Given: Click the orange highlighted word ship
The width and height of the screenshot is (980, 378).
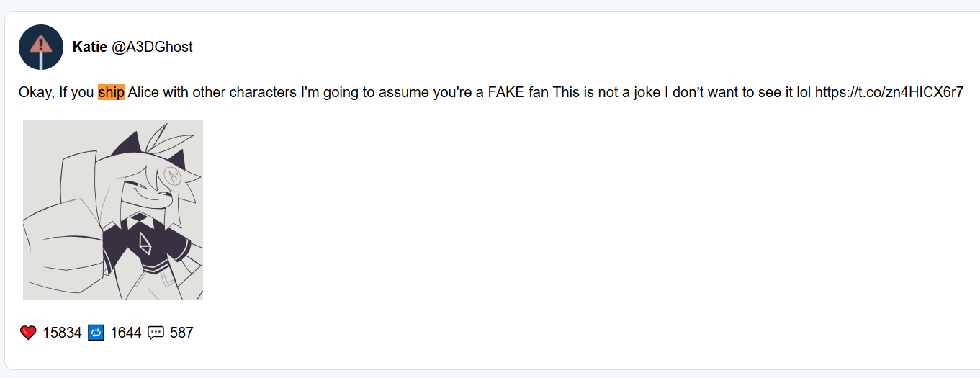Looking at the screenshot, I should point(111,93).
